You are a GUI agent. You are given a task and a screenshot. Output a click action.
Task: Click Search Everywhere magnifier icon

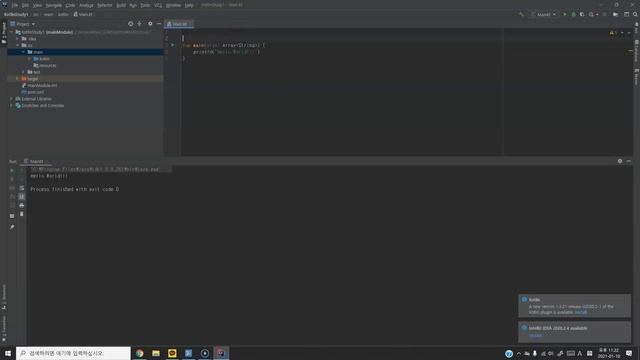click(x=635, y=14)
